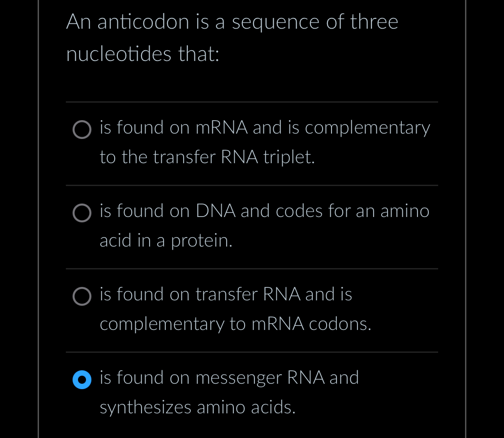This screenshot has width=504, height=438.
Task: Select the first answer radio button
Action: click(82, 130)
